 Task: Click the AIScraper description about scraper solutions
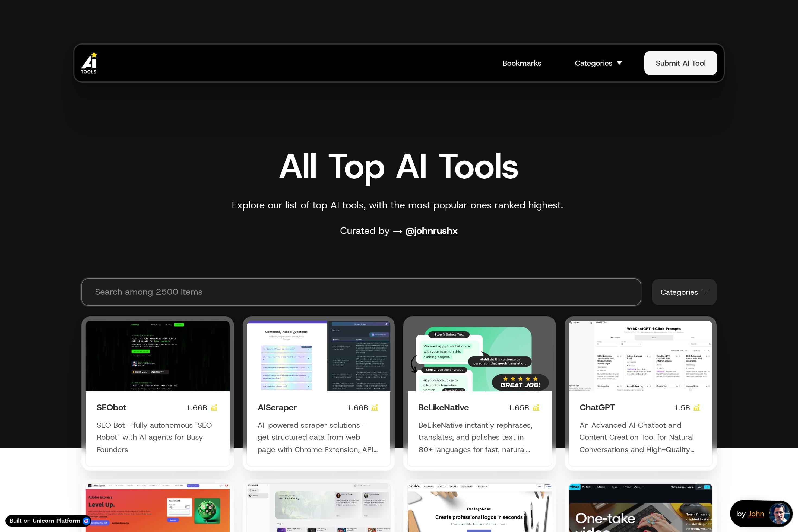click(318, 437)
